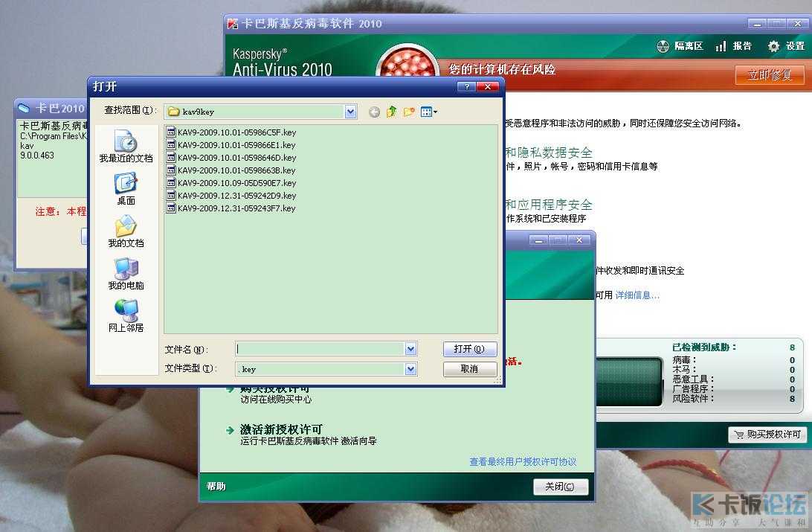The height and width of the screenshot is (532, 812).
Task: Click the red Kaspersky protection status indicator
Action: click(x=407, y=60)
